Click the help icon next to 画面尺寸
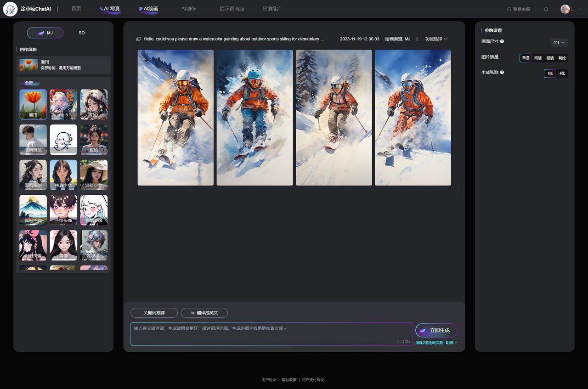The width and height of the screenshot is (588, 389). coord(502,41)
